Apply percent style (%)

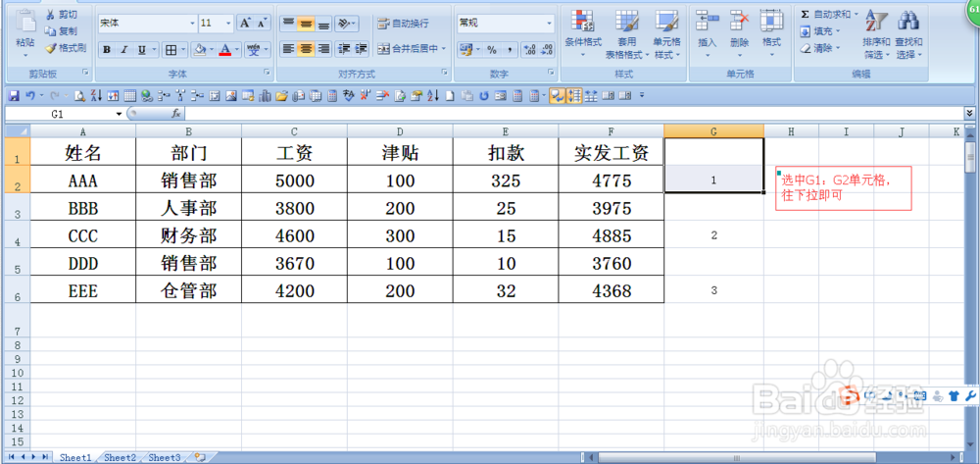coord(492,50)
